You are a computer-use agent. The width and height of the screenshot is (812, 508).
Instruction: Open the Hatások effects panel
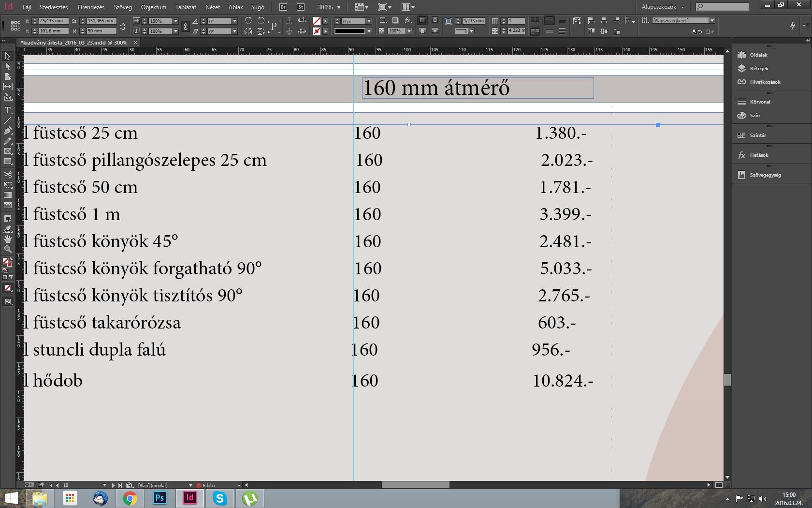(759, 155)
